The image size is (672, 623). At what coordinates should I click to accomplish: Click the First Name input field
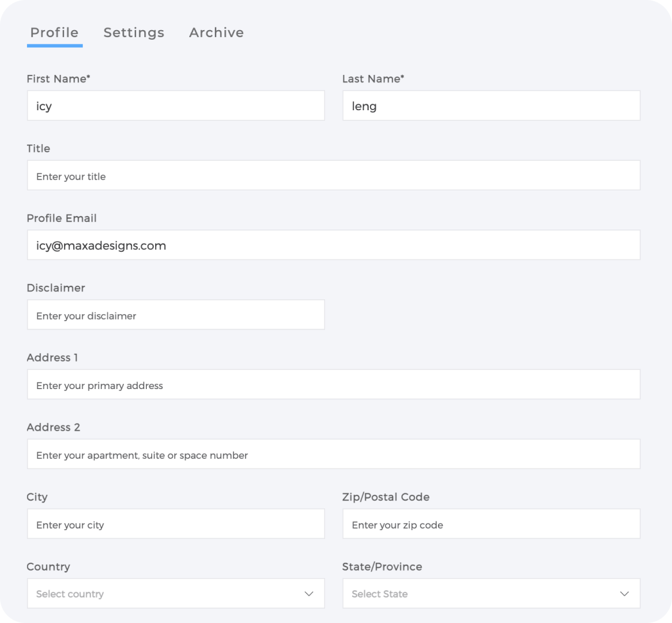coord(176,106)
